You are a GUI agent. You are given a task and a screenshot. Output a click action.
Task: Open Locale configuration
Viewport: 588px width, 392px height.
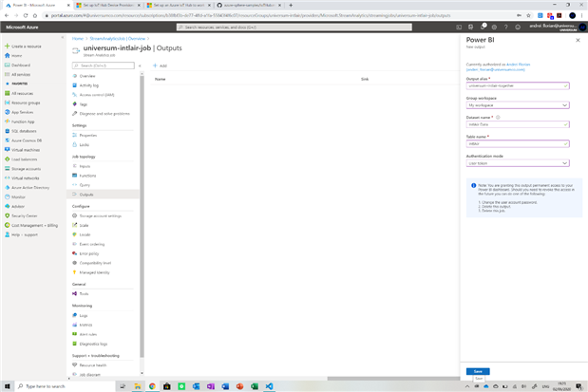coord(85,234)
